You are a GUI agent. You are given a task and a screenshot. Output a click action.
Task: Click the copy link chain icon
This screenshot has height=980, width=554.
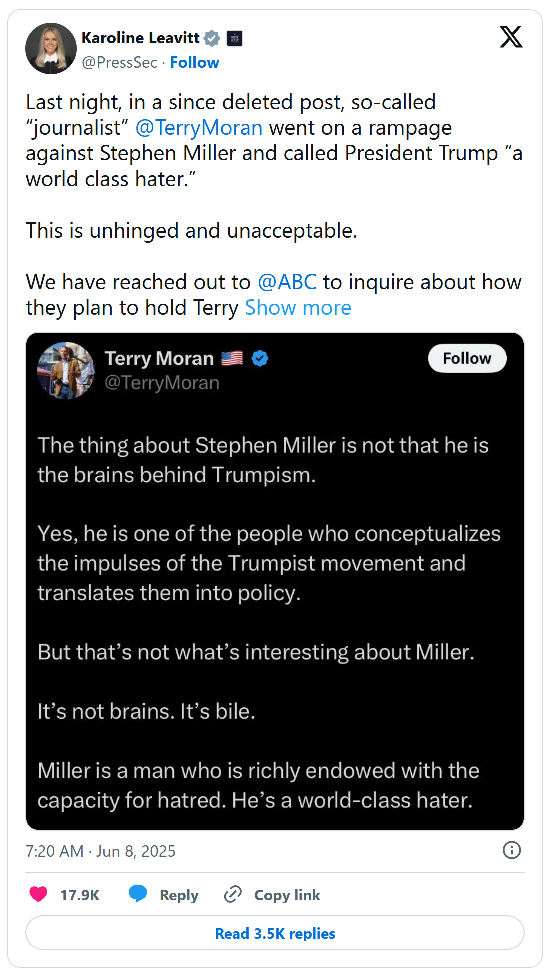point(233,894)
